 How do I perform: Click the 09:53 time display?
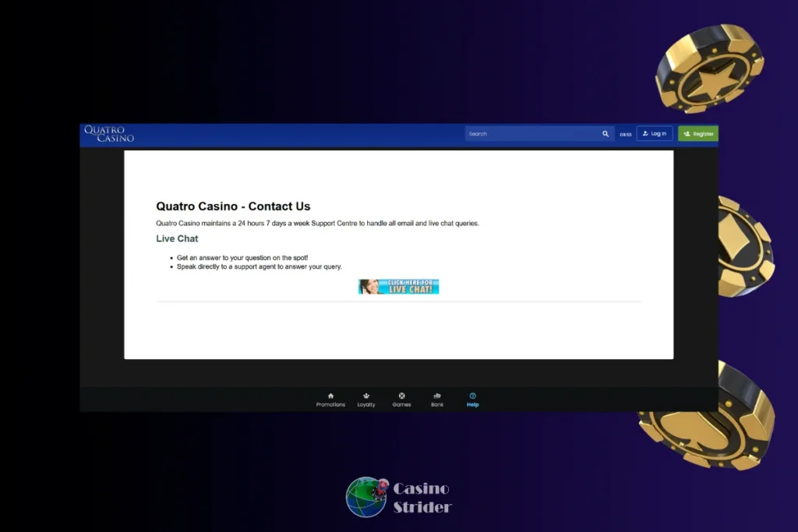click(625, 133)
